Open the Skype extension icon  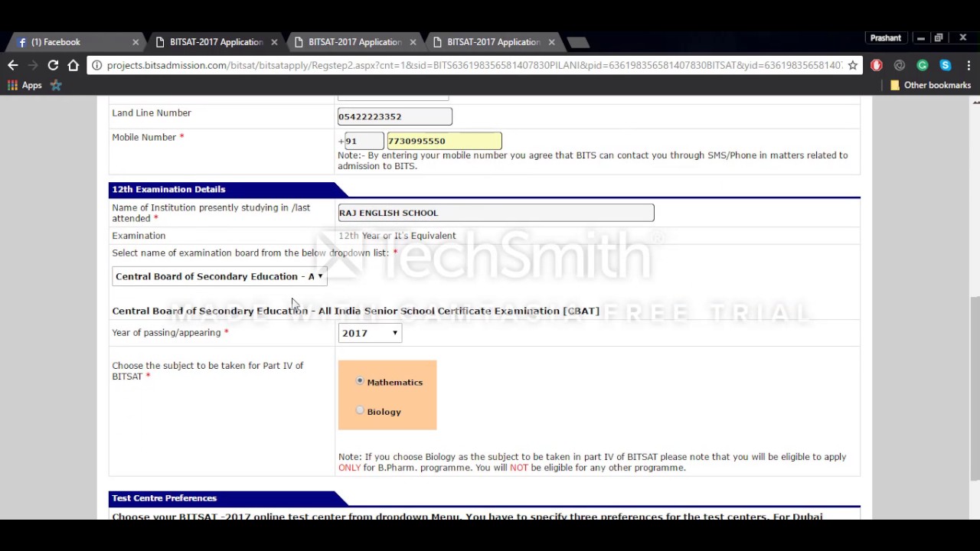[946, 65]
